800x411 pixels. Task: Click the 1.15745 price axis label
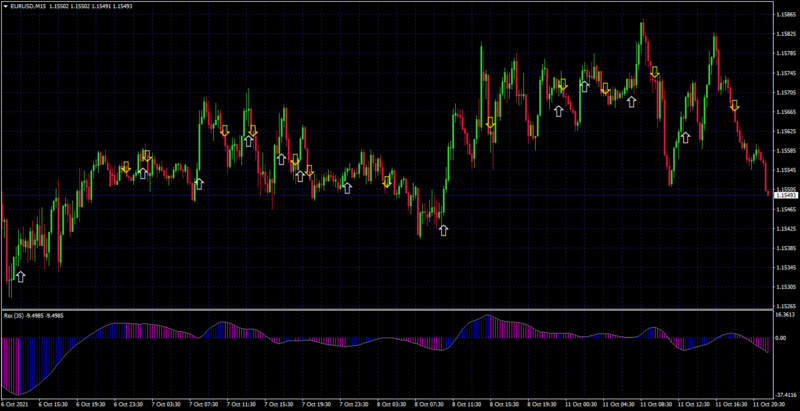coord(784,73)
